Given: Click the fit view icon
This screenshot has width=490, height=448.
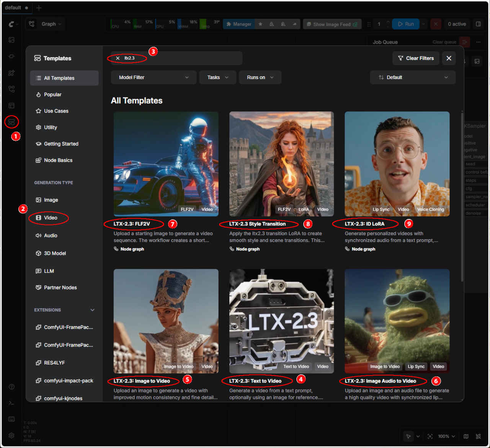Looking at the screenshot, I should (x=430, y=436).
